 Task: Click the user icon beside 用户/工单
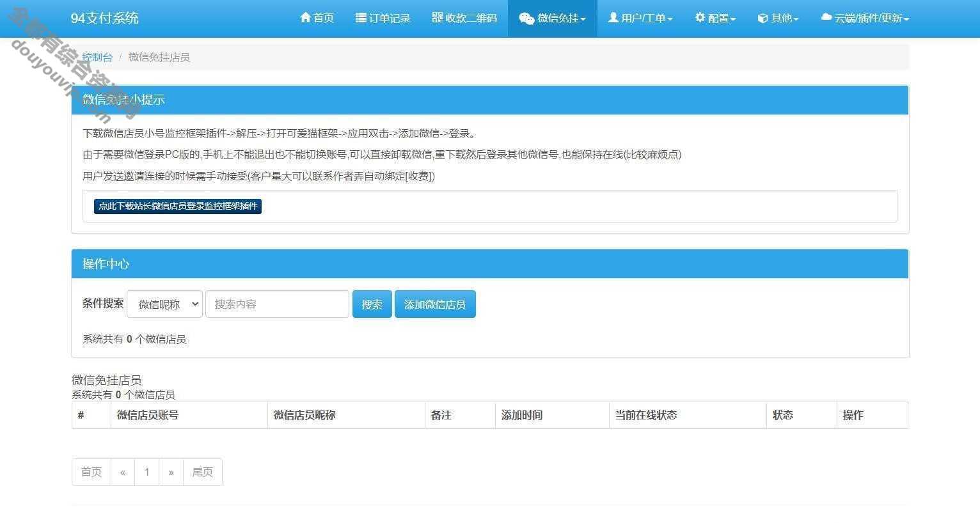(x=613, y=18)
